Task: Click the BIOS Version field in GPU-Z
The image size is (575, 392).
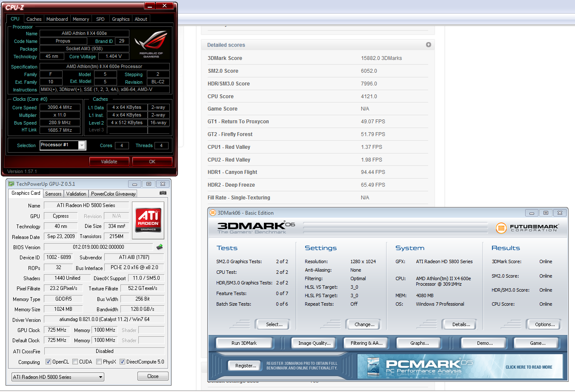Action: (98, 247)
